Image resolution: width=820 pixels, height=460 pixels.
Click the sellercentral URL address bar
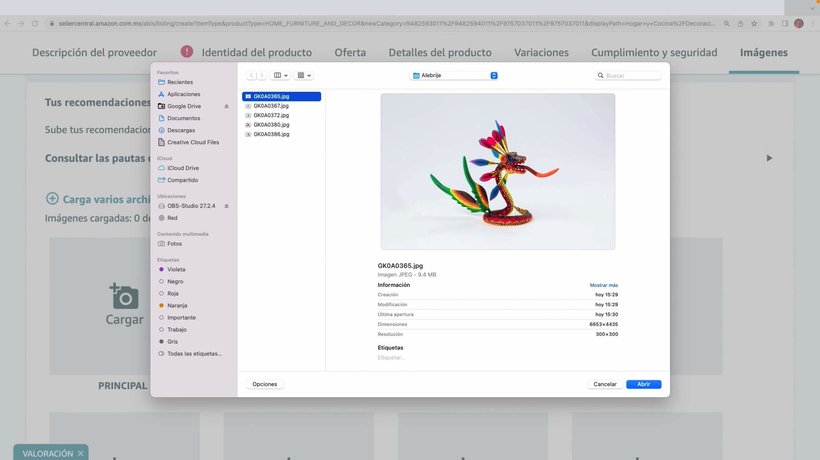(386, 24)
